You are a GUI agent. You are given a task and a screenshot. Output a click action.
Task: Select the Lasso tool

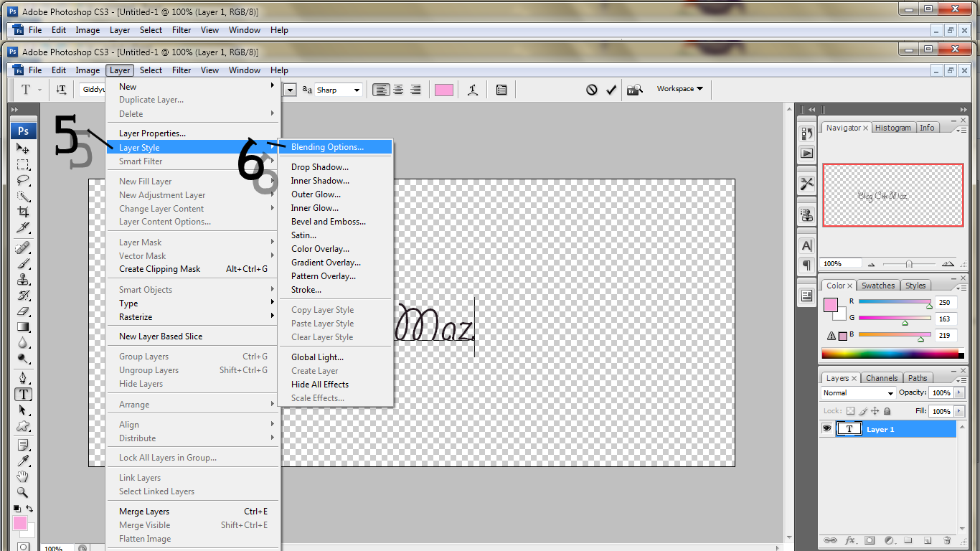coord(23,180)
